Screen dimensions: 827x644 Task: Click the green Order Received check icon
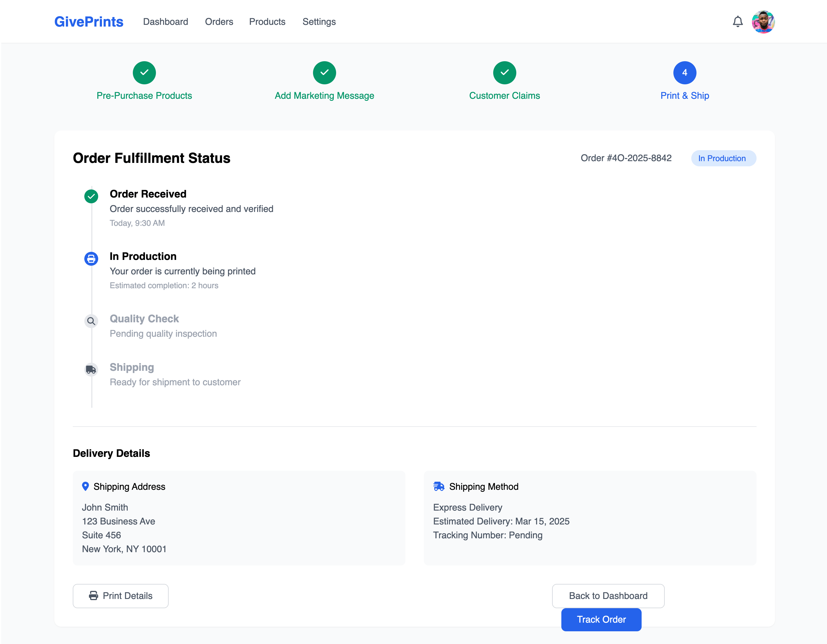91,196
